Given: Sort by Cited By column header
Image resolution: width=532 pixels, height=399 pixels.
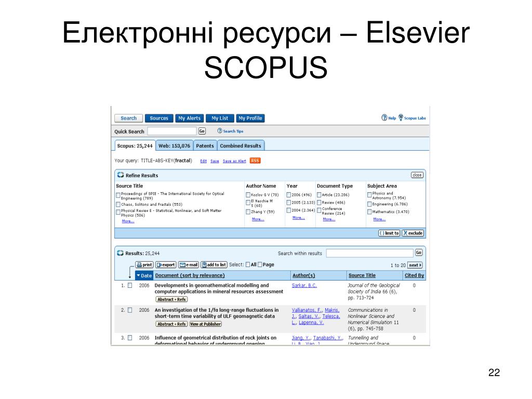Looking at the screenshot, I should [x=414, y=275].
